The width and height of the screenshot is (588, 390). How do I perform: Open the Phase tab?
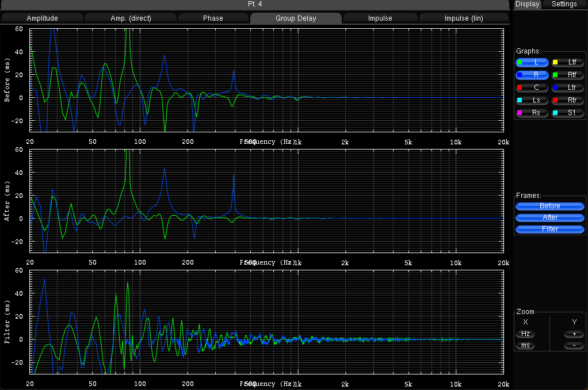click(213, 18)
